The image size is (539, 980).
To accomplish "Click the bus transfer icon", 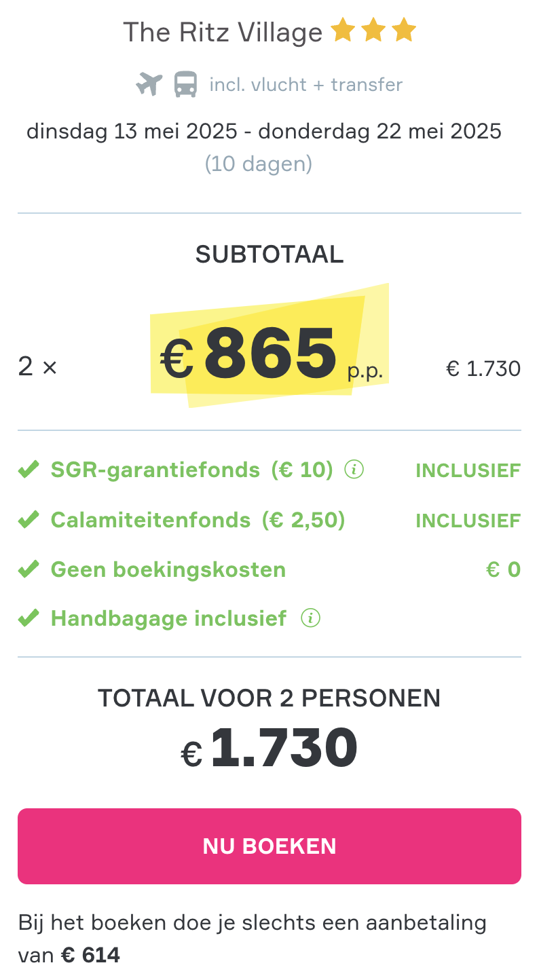I will (x=185, y=85).
